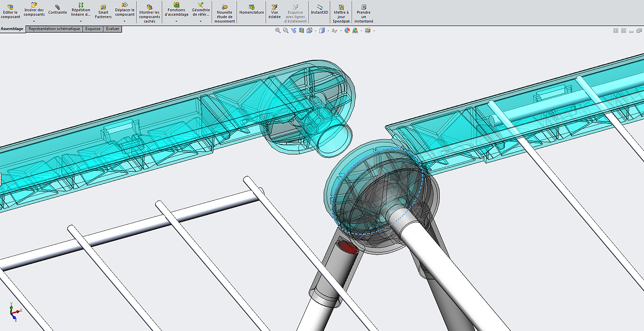
Task: Open Géométrie de référence dropdown arrow
Action: pyautogui.click(x=201, y=21)
